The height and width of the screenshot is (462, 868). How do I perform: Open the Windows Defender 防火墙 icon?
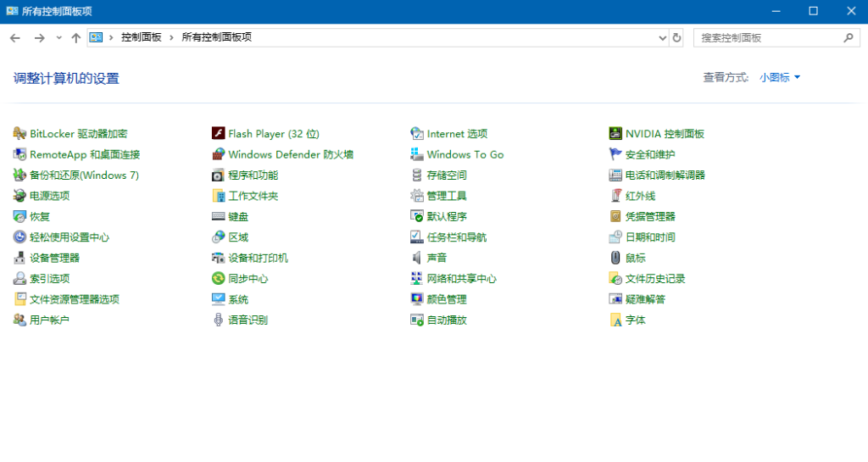(x=218, y=154)
